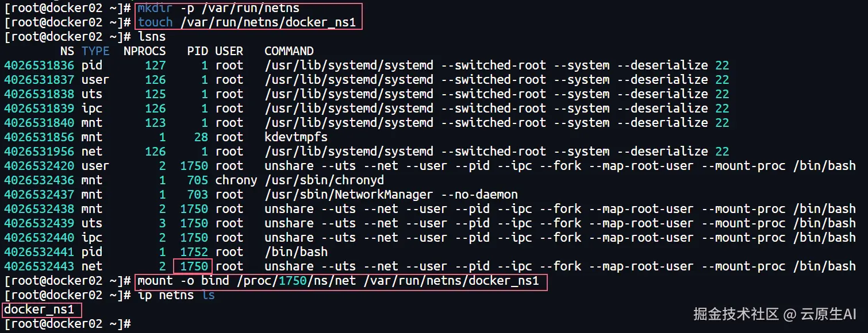
Task: Click PID 1752 in the lsns output
Action: (x=194, y=252)
